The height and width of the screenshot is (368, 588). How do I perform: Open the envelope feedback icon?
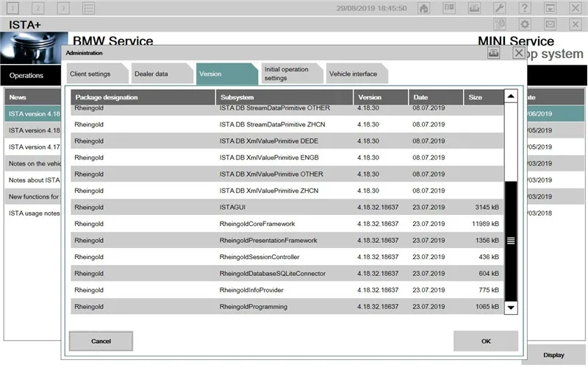pos(549,24)
